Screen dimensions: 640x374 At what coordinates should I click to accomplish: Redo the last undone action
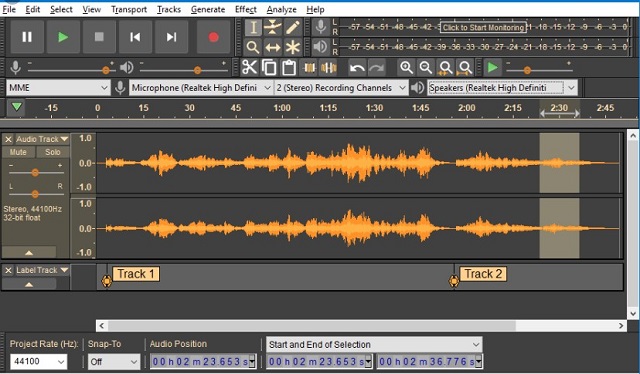[x=377, y=67]
